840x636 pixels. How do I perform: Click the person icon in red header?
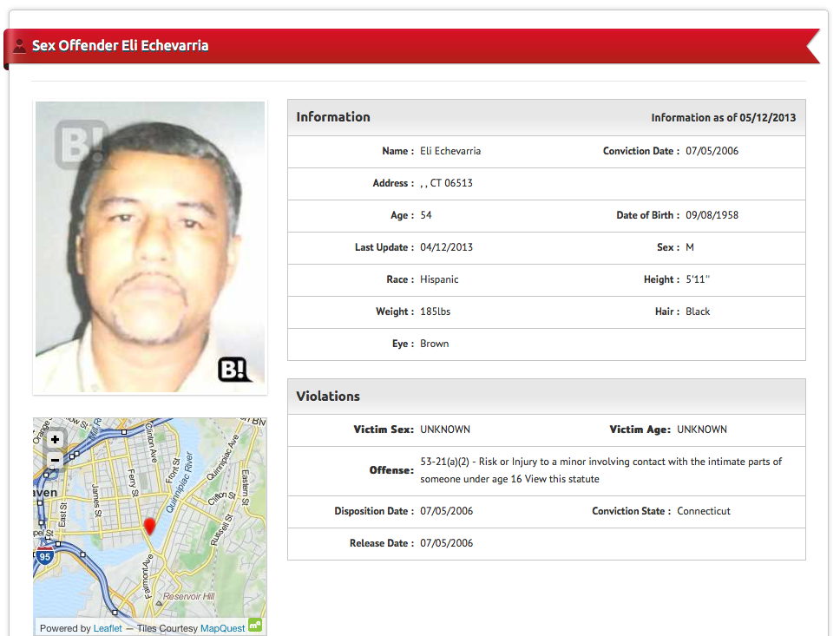point(19,46)
